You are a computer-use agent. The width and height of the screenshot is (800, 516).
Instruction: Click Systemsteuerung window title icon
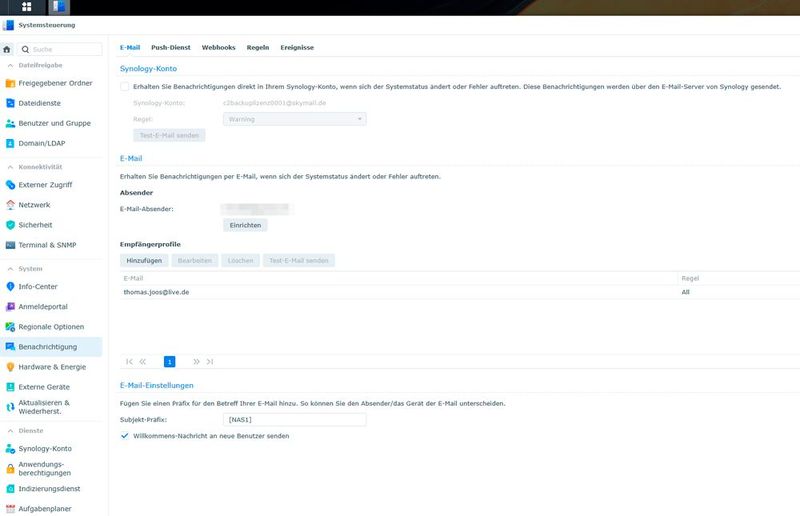point(8,25)
